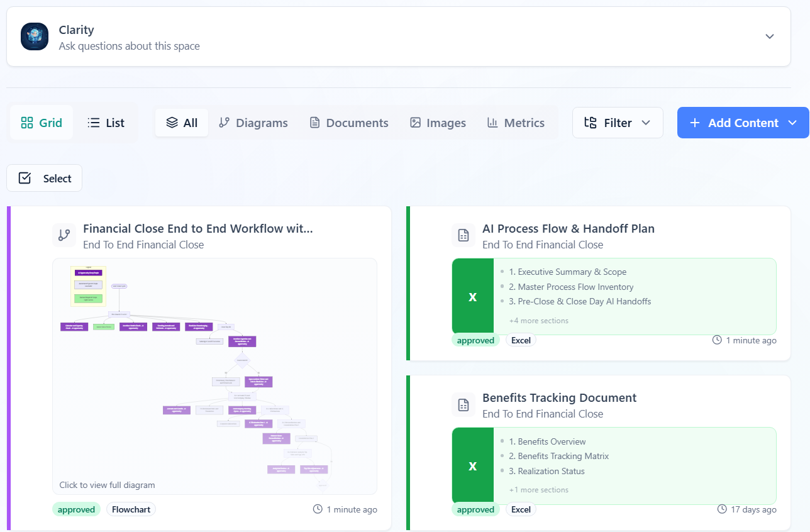Click the Add Content button
The image size is (810, 532).
coord(743,123)
